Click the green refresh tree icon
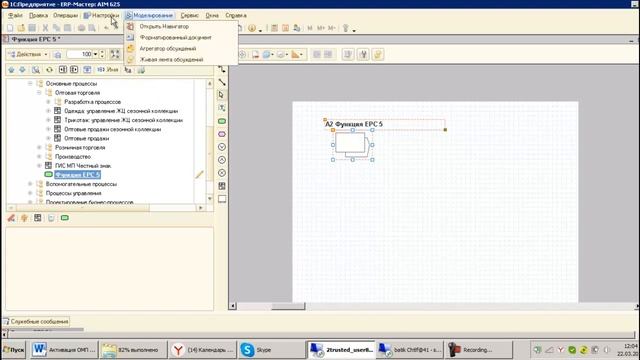Screen dimensions: 640x360 [x=49, y=70]
